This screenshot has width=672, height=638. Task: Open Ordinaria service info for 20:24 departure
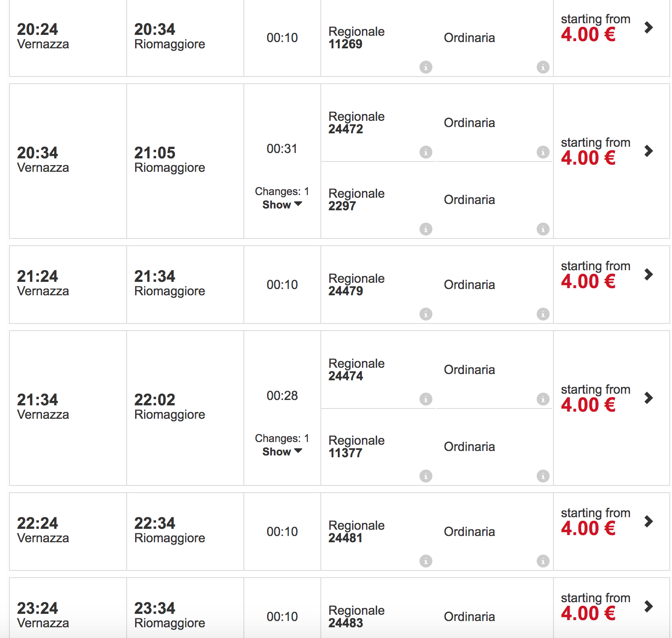coord(543,67)
